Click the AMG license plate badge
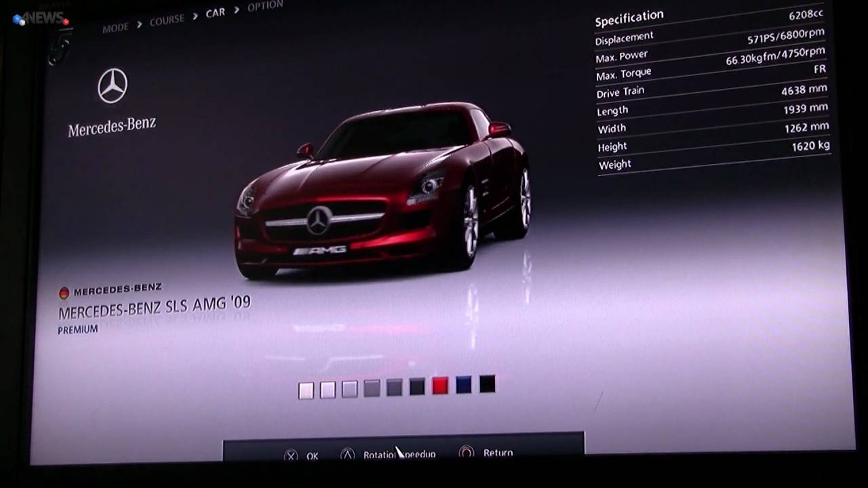This screenshot has height=488, width=868. 320,251
